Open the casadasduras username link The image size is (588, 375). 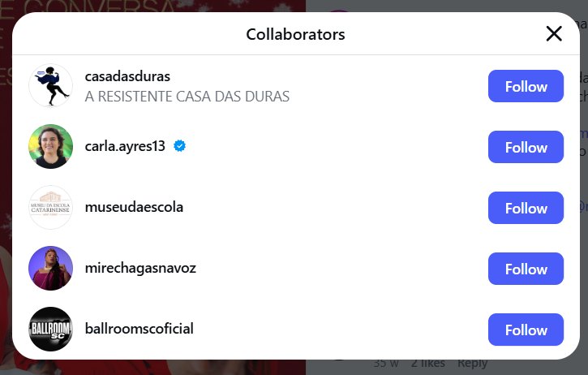click(x=127, y=76)
